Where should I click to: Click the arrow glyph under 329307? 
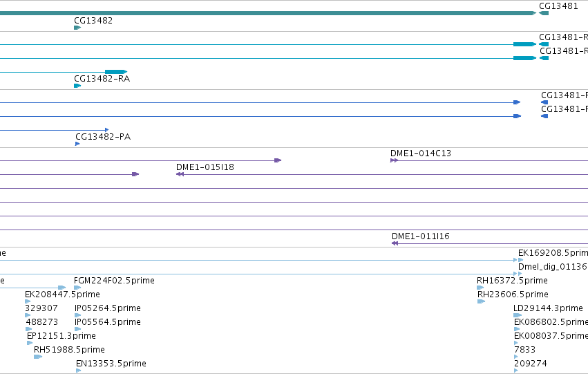click(28, 315)
